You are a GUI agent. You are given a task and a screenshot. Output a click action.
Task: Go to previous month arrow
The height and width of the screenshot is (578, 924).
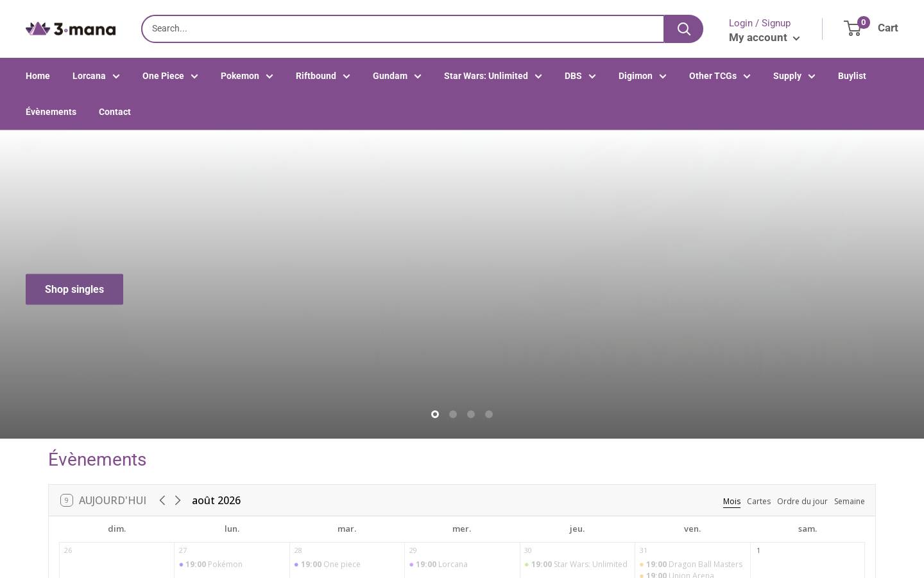coord(162,500)
